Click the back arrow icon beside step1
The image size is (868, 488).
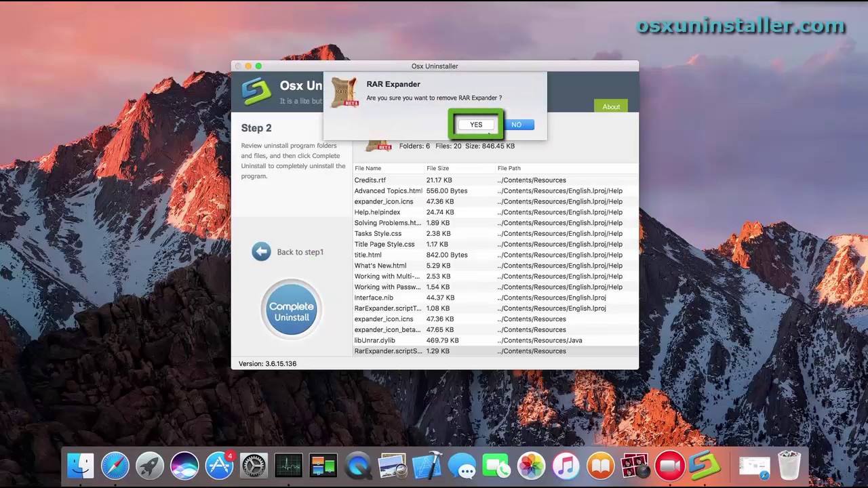tap(261, 251)
